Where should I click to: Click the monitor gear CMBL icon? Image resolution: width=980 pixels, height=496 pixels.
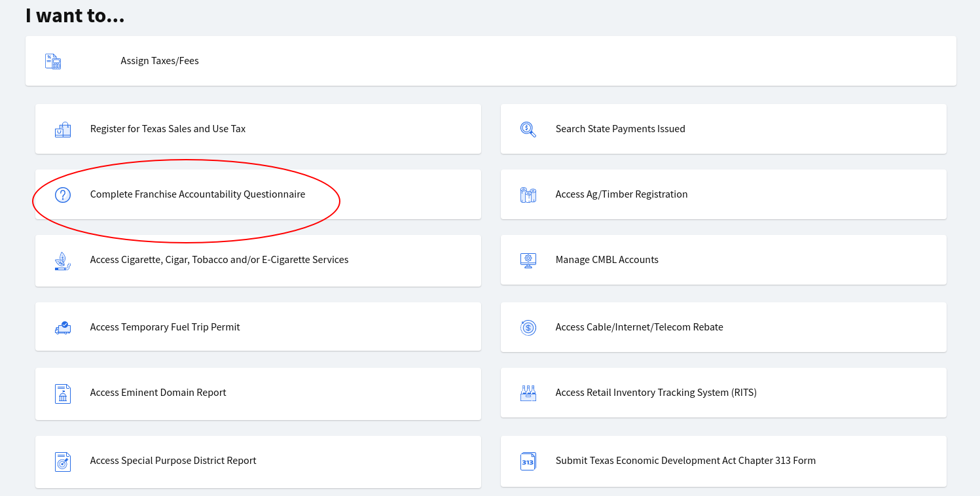click(x=528, y=260)
